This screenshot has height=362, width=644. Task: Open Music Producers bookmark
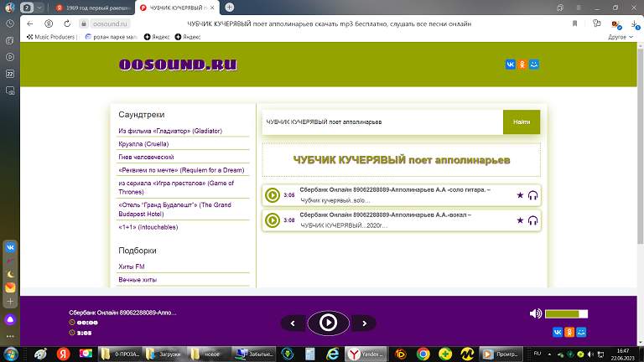[51, 37]
